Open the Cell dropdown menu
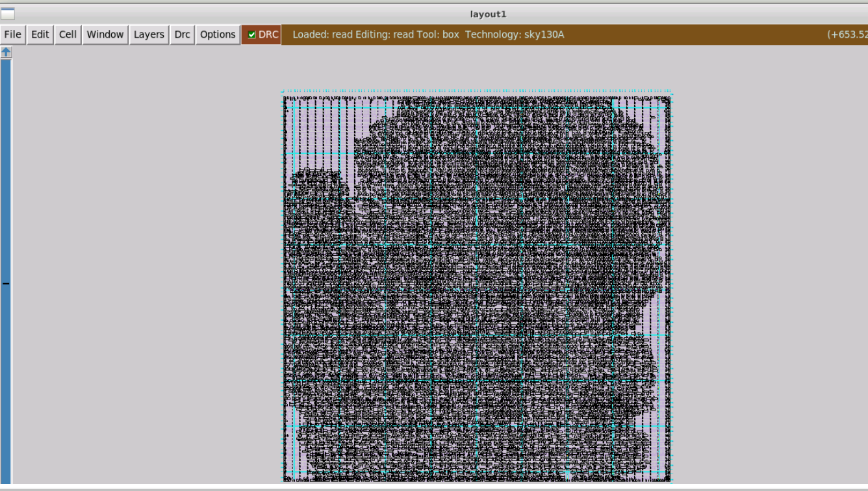Screen dimensions: 868x491 [68, 34]
